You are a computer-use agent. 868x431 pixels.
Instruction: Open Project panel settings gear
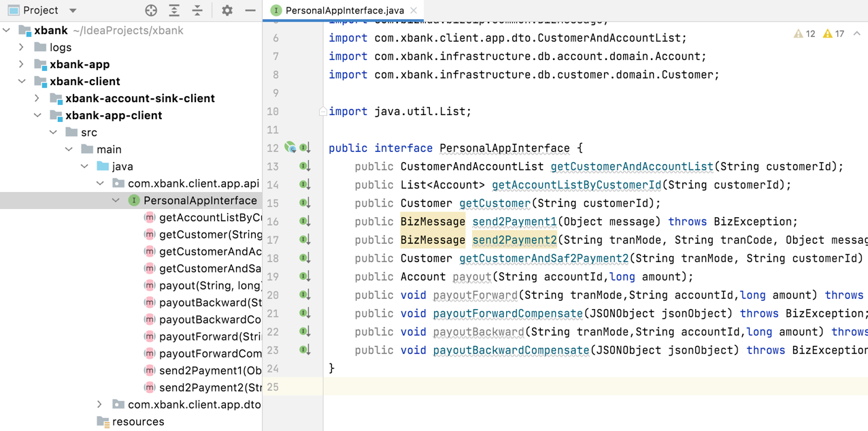(x=227, y=10)
